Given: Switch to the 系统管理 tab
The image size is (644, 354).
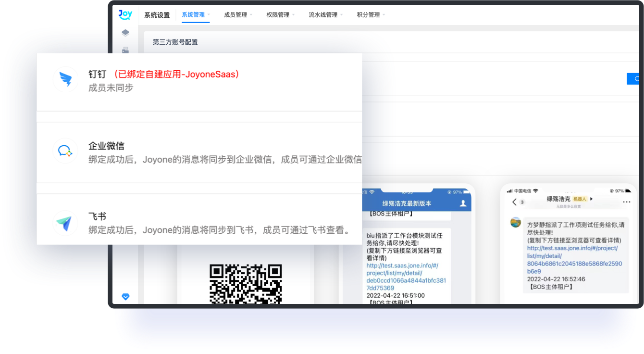Looking at the screenshot, I should 193,15.
